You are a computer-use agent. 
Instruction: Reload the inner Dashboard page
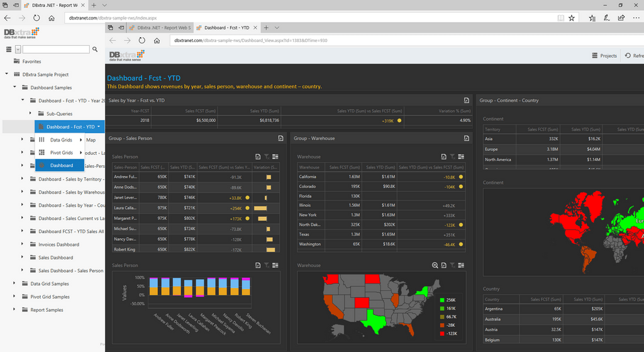[x=142, y=41]
